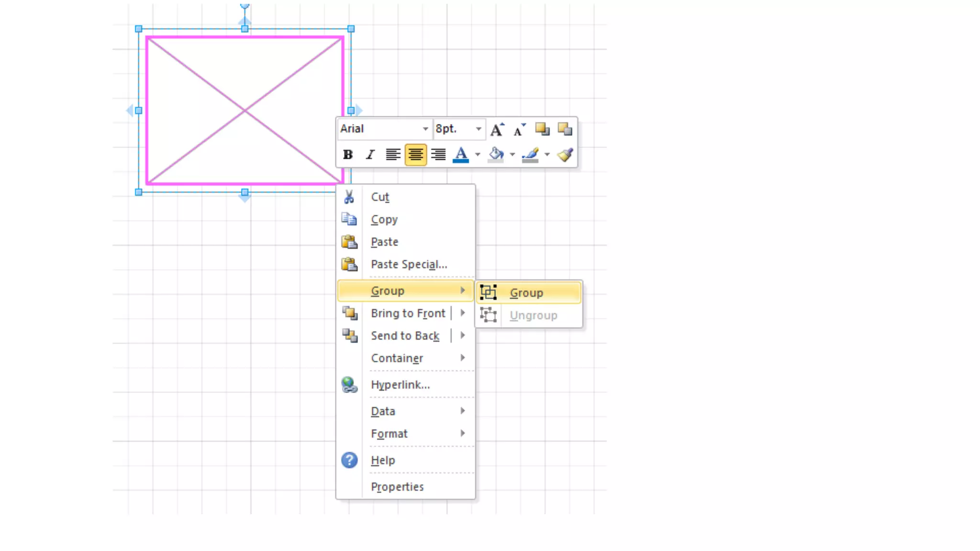The width and height of the screenshot is (980, 551).
Task: Select Copy from the context menu
Action: click(384, 220)
